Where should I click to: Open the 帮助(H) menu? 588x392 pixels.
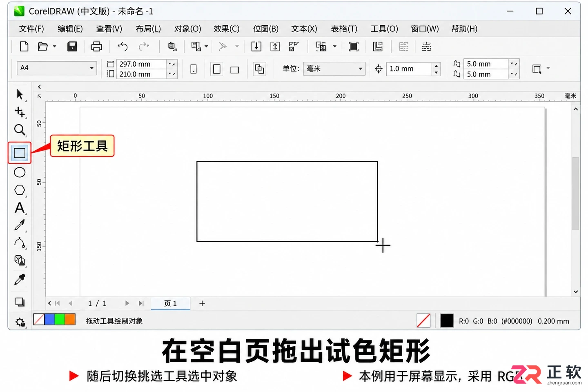coord(464,29)
